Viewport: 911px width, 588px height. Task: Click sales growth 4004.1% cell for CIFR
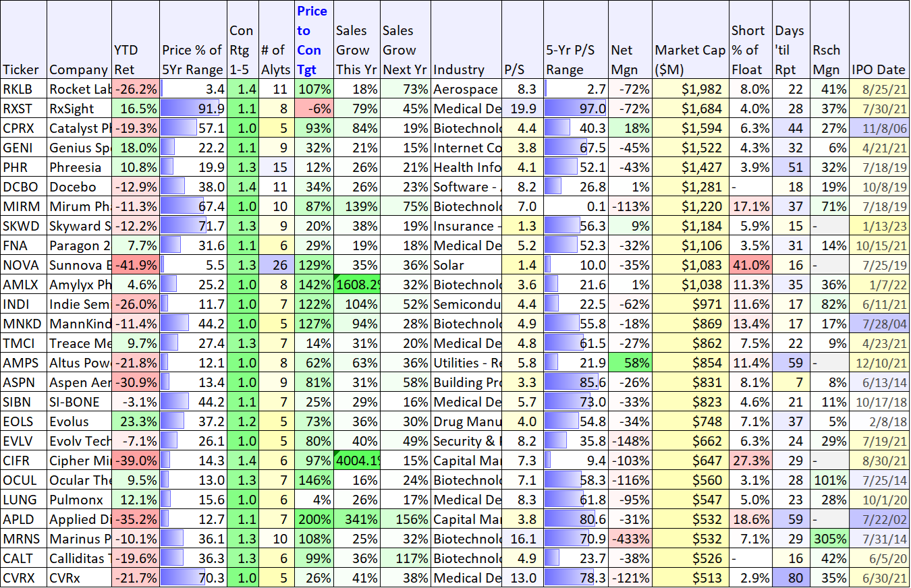click(x=356, y=461)
